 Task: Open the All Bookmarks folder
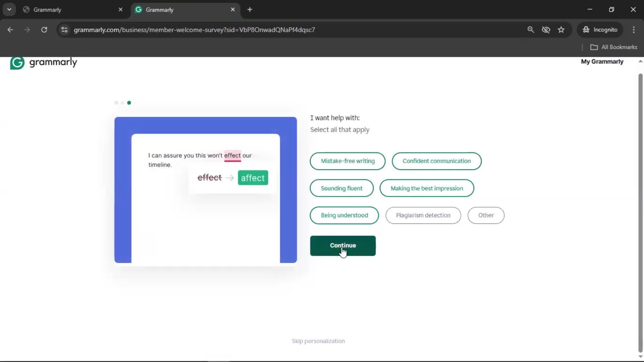613,47
